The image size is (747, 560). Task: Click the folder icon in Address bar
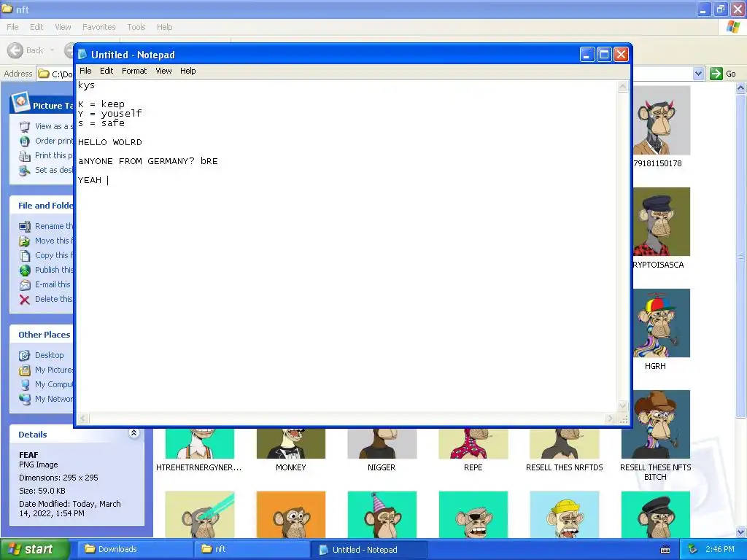click(x=44, y=74)
